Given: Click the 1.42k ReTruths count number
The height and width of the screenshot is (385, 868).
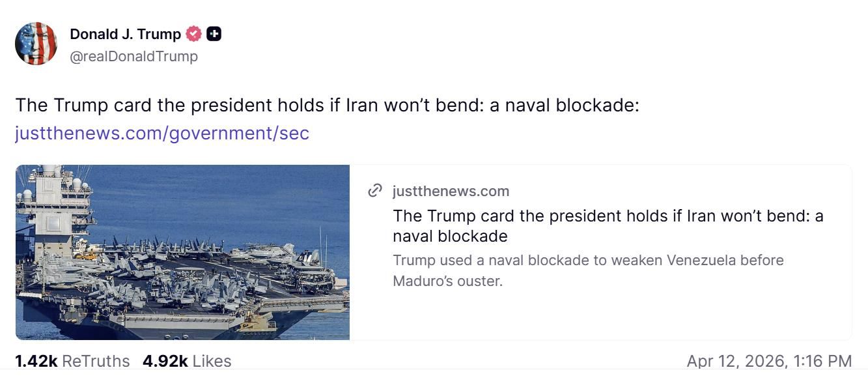Looking at the screenshot, I should click(x=36, y=361).
